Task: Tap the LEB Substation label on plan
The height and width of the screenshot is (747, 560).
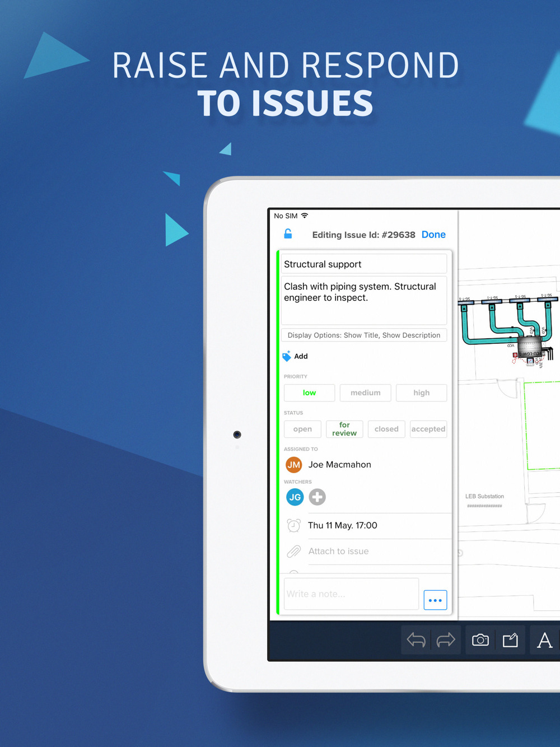Action: coord(484,497)
